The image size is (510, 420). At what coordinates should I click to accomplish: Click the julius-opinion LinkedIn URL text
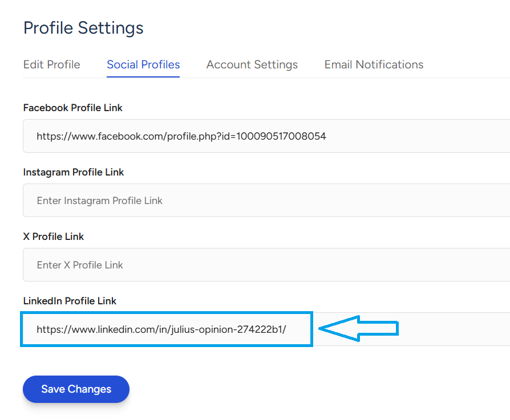click(x=161, y=329)
